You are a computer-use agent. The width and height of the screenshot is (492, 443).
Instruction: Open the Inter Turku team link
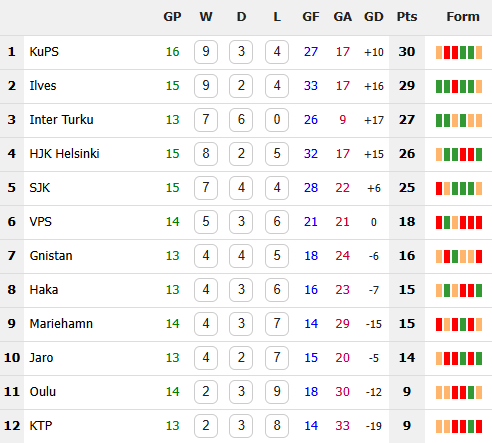(61, 120)
